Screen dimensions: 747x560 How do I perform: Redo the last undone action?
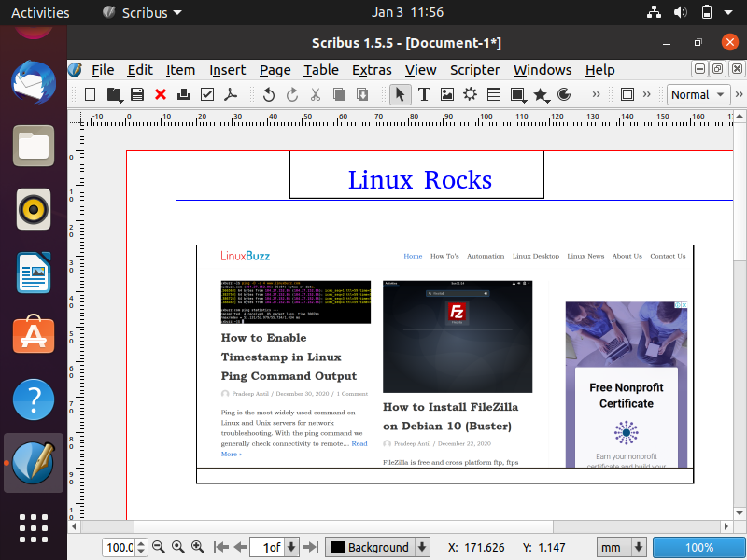(292, 94)
